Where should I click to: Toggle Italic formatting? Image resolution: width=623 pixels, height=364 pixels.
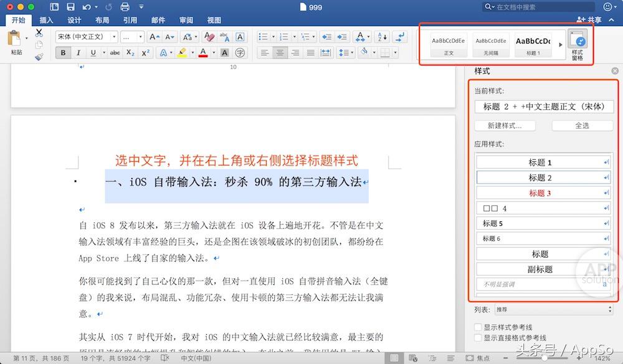78,52
